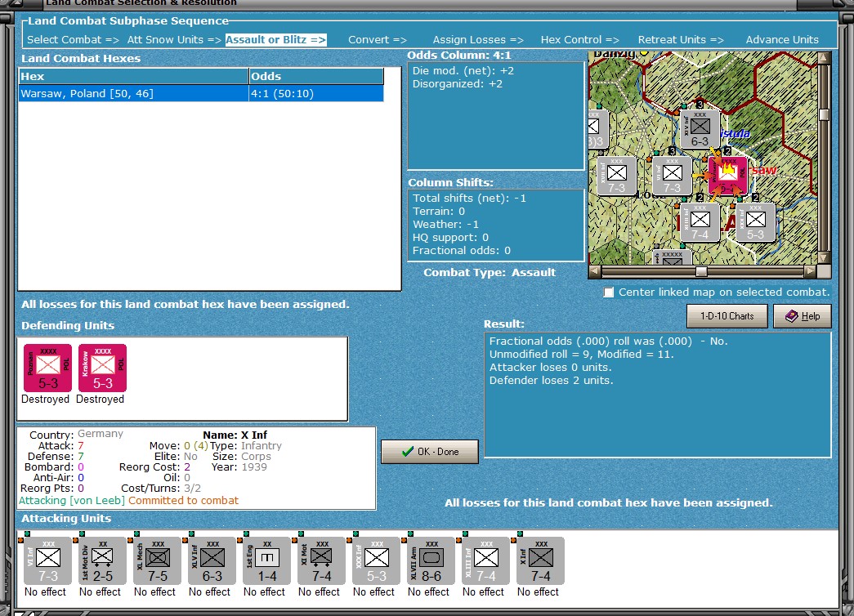Click the Retreat Units subphase step

[x=681, y=40]
